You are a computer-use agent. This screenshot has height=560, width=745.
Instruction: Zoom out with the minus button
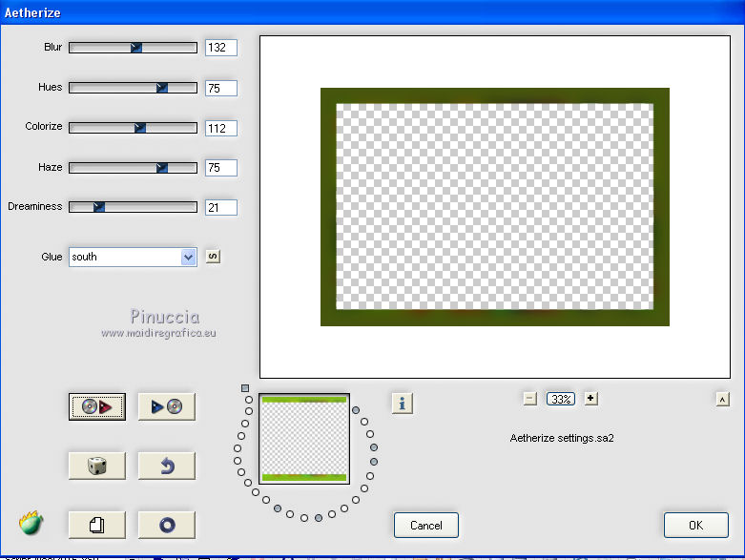coord(529,399)
